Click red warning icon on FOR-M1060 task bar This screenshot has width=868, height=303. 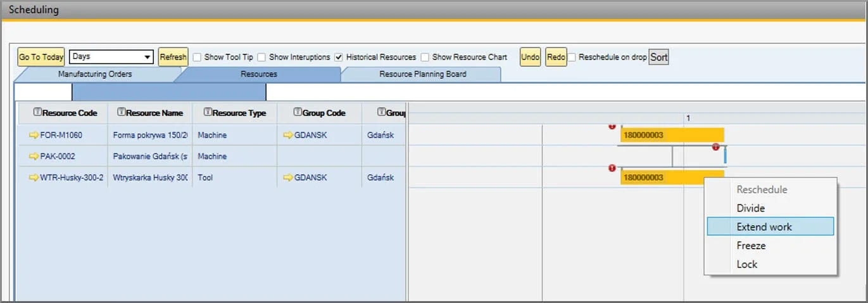(612, 126)
